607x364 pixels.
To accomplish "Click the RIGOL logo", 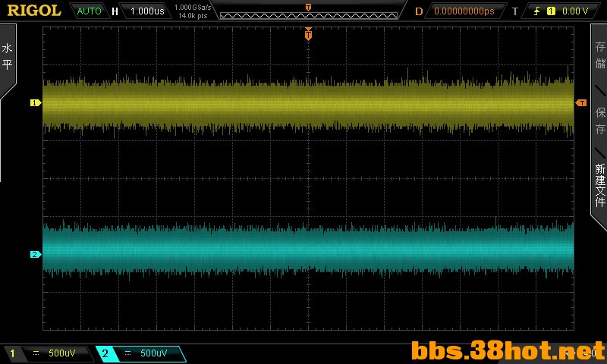I will tap(34, 11).
